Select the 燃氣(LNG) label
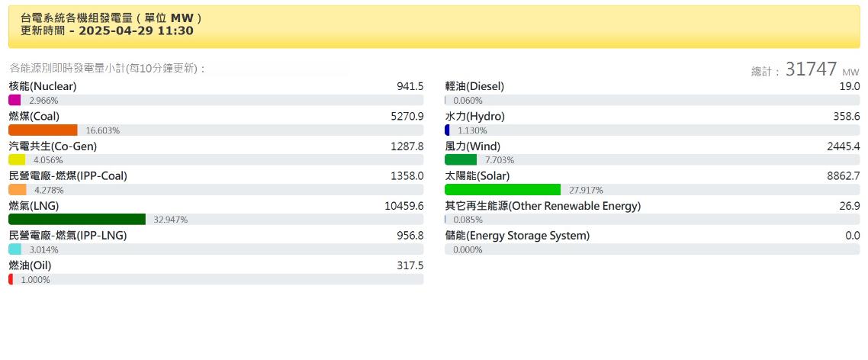Screen dimensions: 868x360 (34, 206)
